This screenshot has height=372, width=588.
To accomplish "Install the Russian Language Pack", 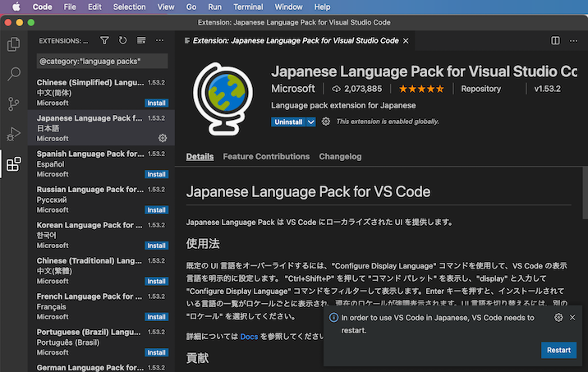I will pyautogui.click(x=156, y=210).
